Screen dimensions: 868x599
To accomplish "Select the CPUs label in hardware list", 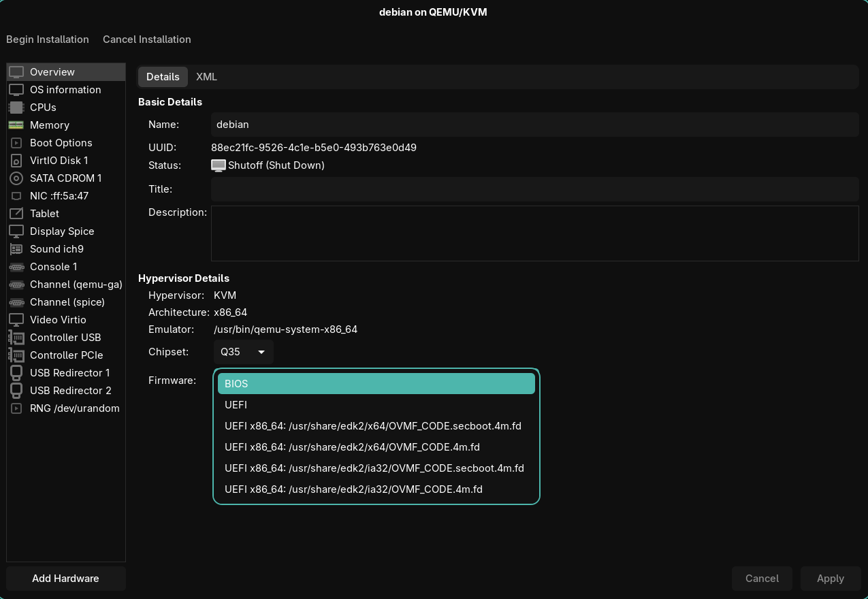I will 43,108.
